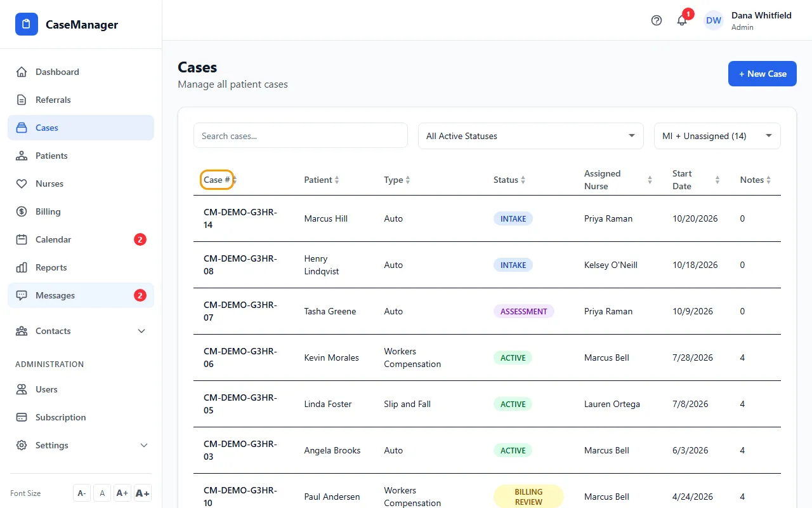The height and width of the screenshot is (508, 812).
Task: Click the Nurses heart icon
Action: (x=22, y=184)
